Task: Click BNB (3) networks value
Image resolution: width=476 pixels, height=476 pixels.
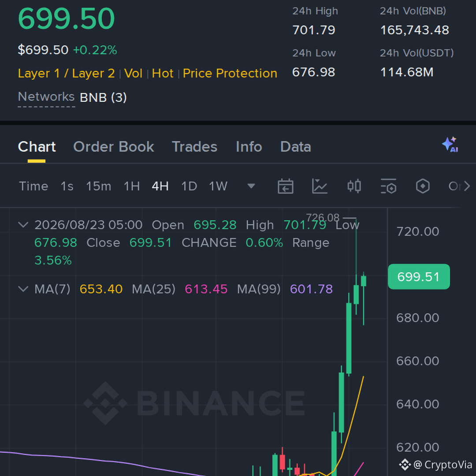Action: coord(103,98)
